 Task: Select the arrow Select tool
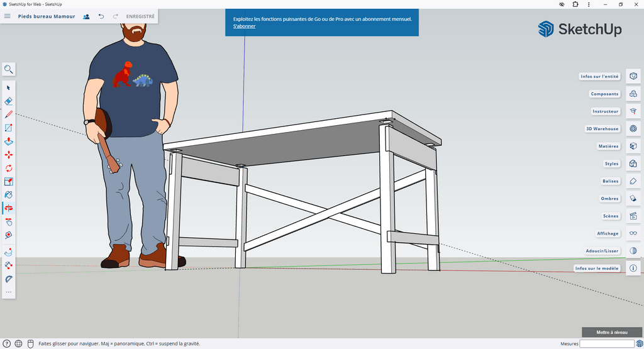coord(9,88)
